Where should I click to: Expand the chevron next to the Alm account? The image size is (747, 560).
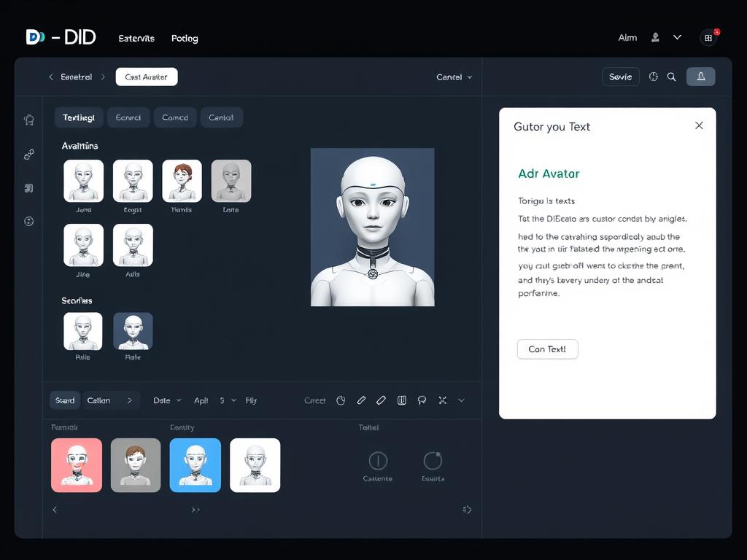(677, 37)
